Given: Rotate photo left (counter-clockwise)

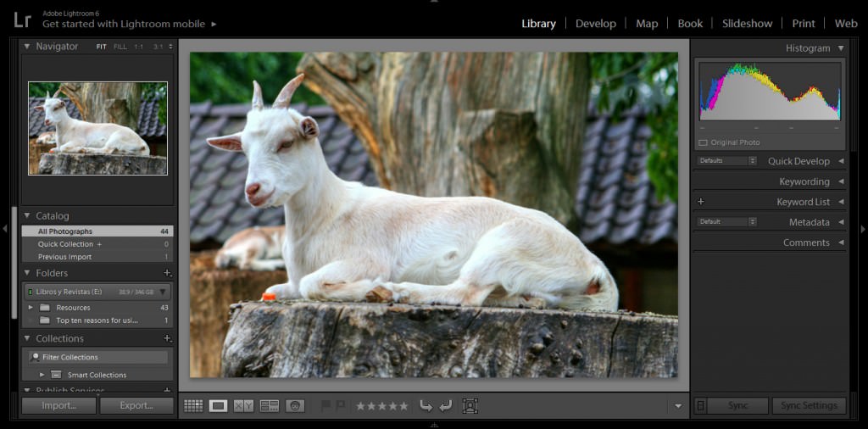Looking at the screenshot, I should tap(426, 406).
